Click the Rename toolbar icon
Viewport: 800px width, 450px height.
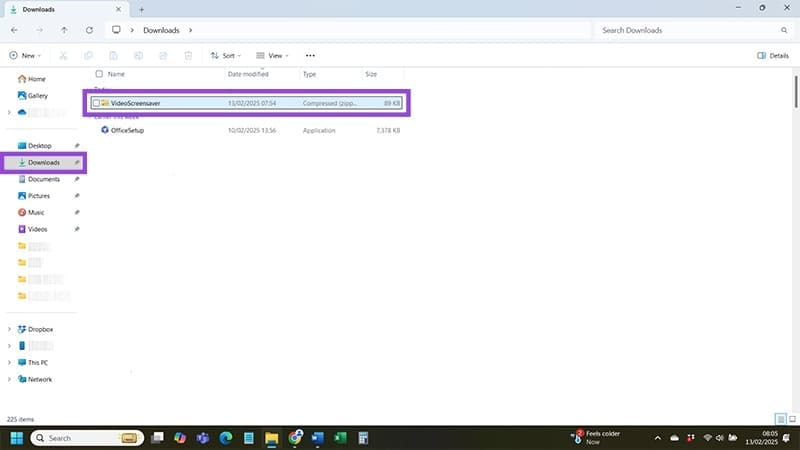click(138, 56)
